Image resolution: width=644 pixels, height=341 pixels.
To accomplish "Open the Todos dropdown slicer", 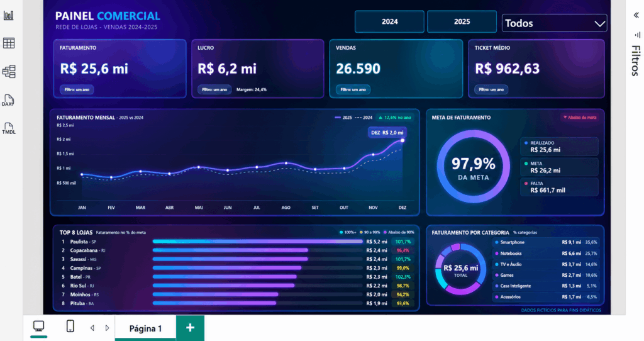I will pyautogui.click(x=555, y=23).
